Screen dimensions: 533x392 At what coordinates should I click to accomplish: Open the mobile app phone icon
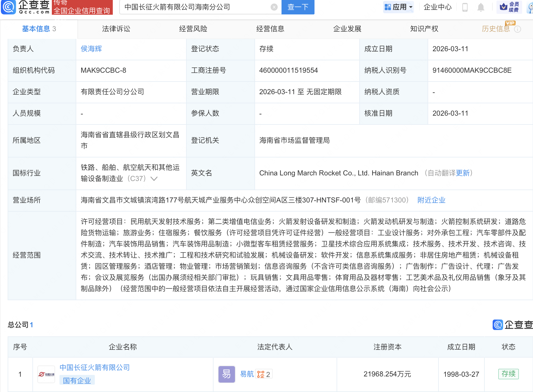(x=465, y=7)
